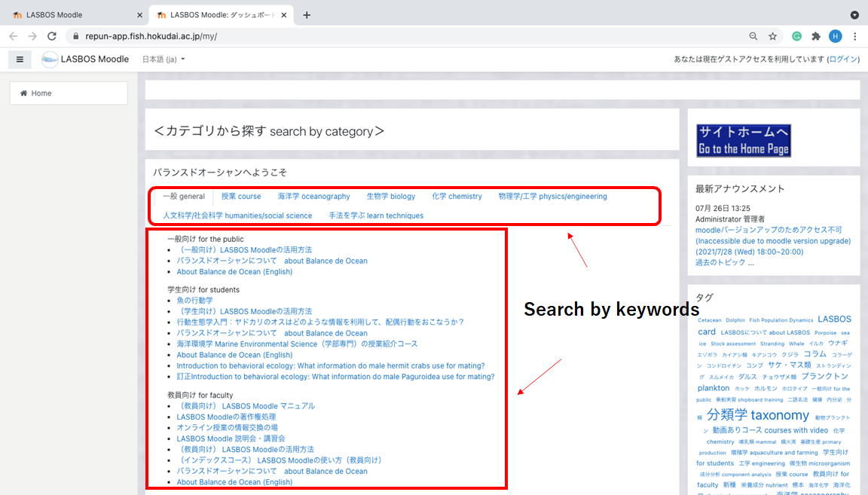
Task: Open the moodle version upgrade announcement link
Action: click(x=773, y=241)
